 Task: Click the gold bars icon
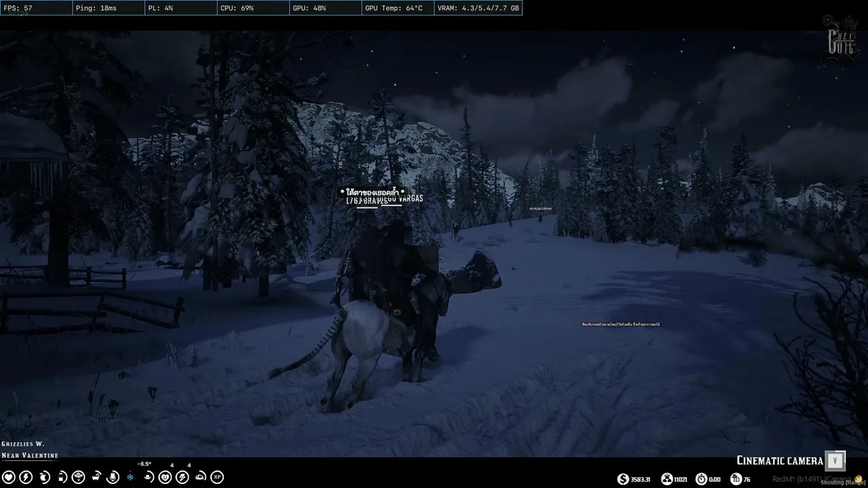pyautogui.click(x=667, y=479)
